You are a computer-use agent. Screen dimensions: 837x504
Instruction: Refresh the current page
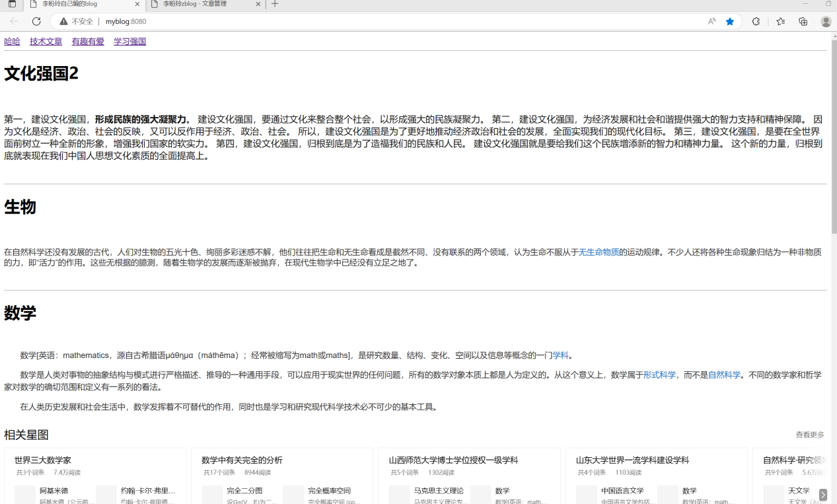point(36,21)
